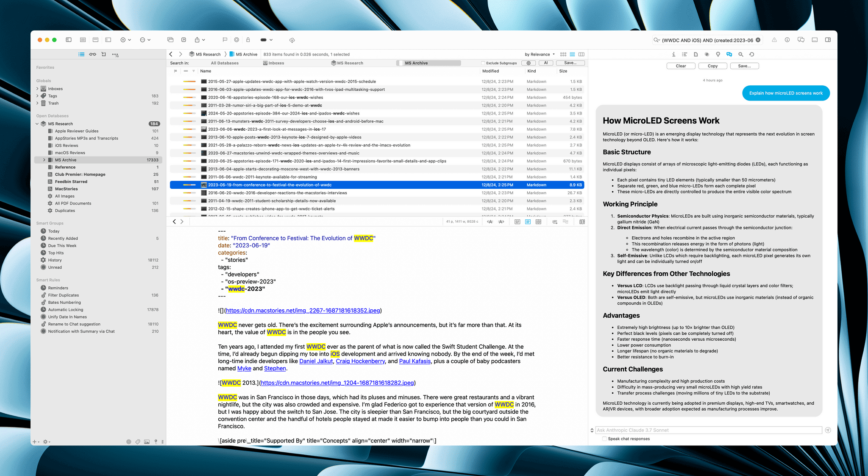The width and height of the screenshot is (868, 476).
Task: Expand the Inboxes tree item
Action: pyautogui.click(x=37, y=89)
